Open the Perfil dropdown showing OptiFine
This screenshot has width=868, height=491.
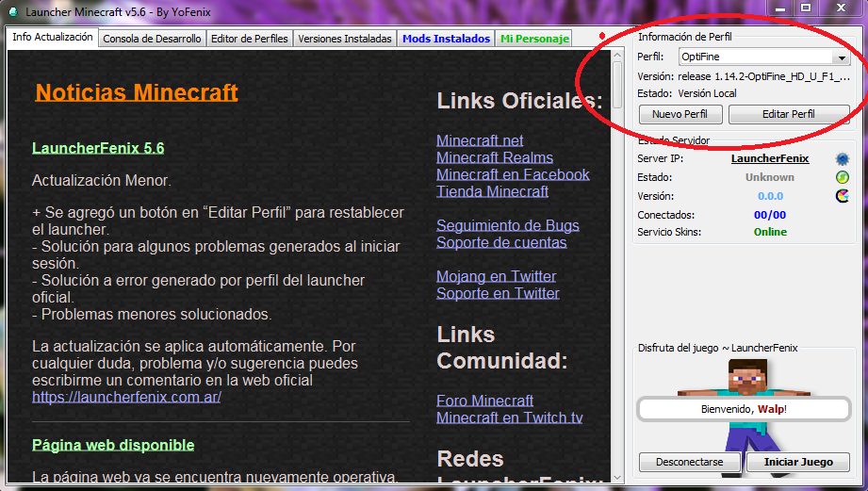pos(764,57)
